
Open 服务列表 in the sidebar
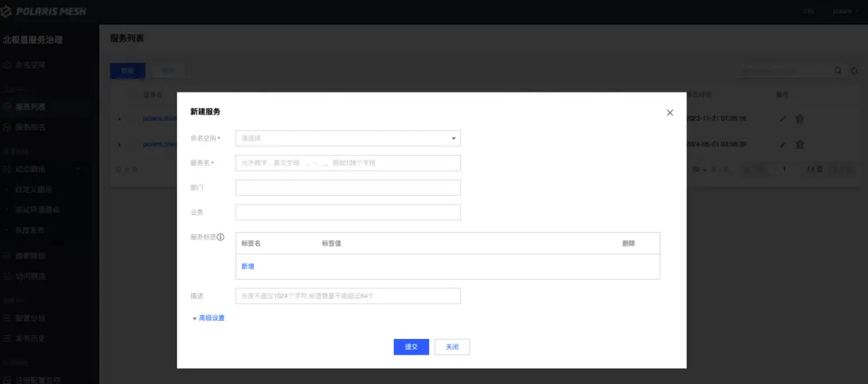coord(31,107)
